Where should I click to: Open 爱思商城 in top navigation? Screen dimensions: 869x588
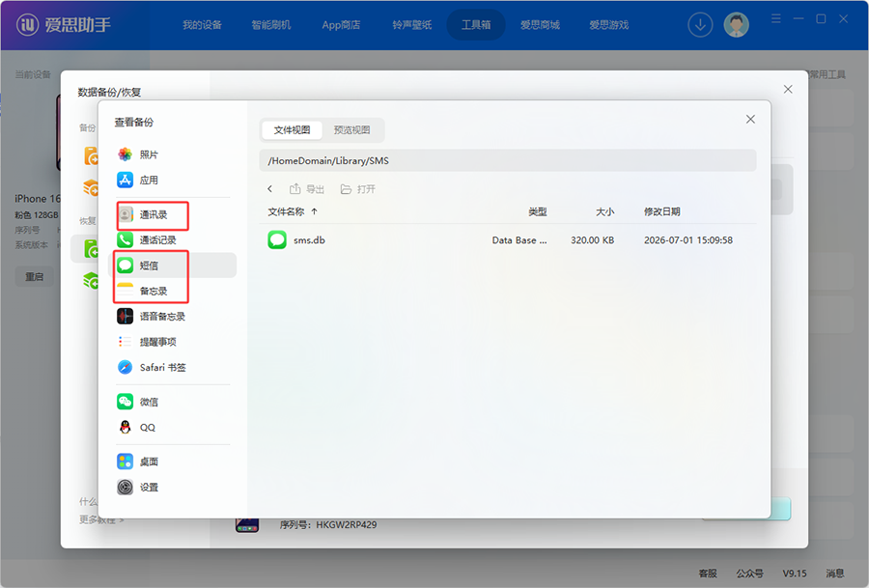click(540, 25)
